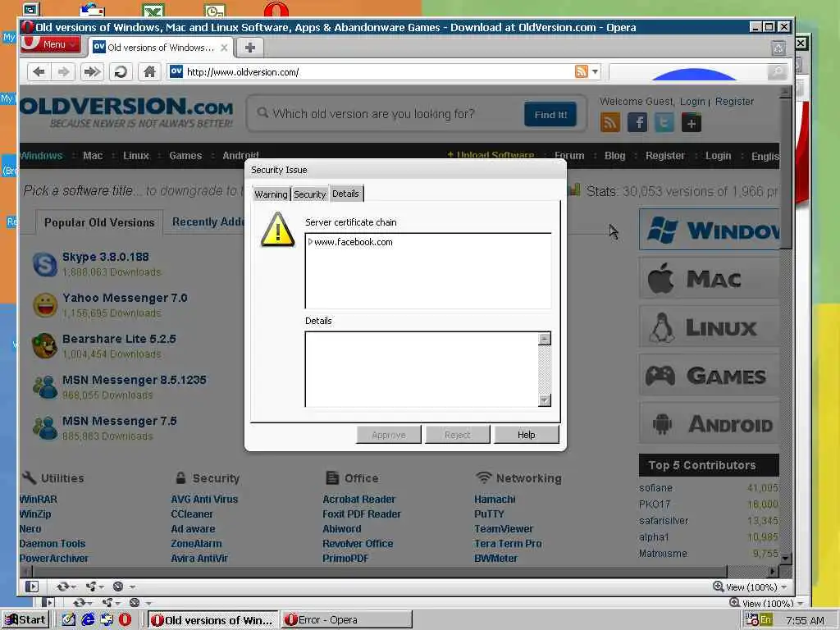Expand the www.facebook.com certificate node
Viewport: 840px width, 630px height.
pyautogui.click(x=310, y=242)
